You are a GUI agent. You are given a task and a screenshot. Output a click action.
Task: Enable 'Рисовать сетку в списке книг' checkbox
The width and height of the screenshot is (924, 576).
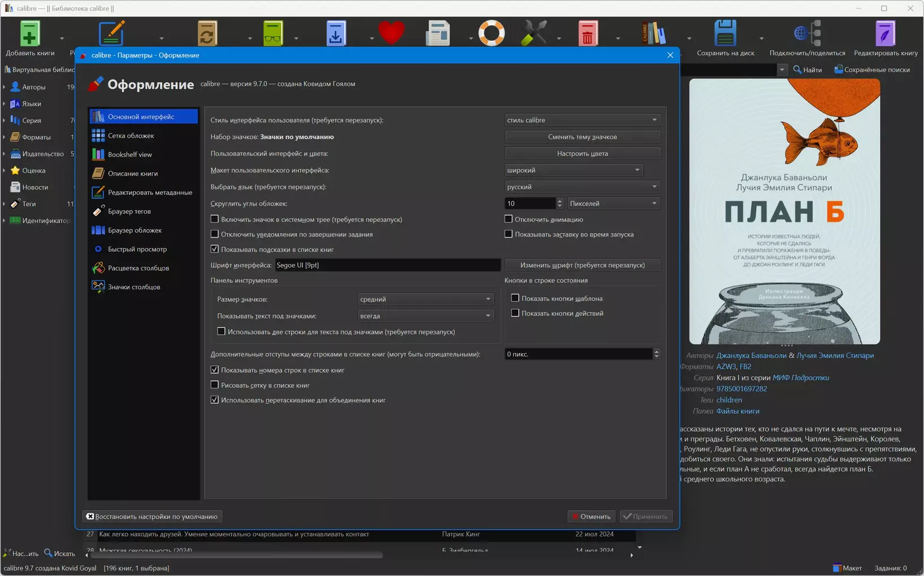coord(215,385)
